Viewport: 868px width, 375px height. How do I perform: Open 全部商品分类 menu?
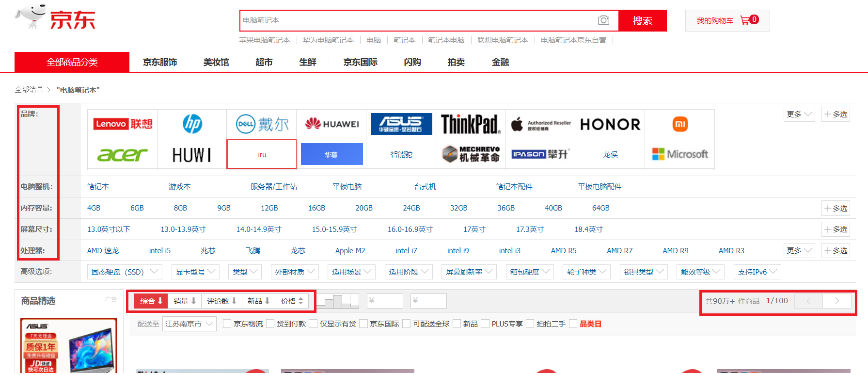point(72,62)
